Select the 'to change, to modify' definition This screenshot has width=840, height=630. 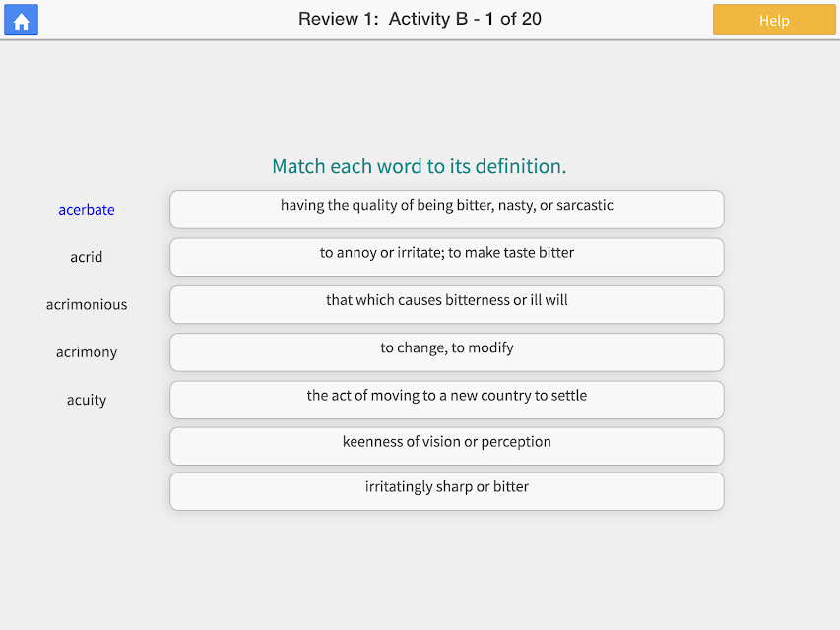click(x=447, y=352)
